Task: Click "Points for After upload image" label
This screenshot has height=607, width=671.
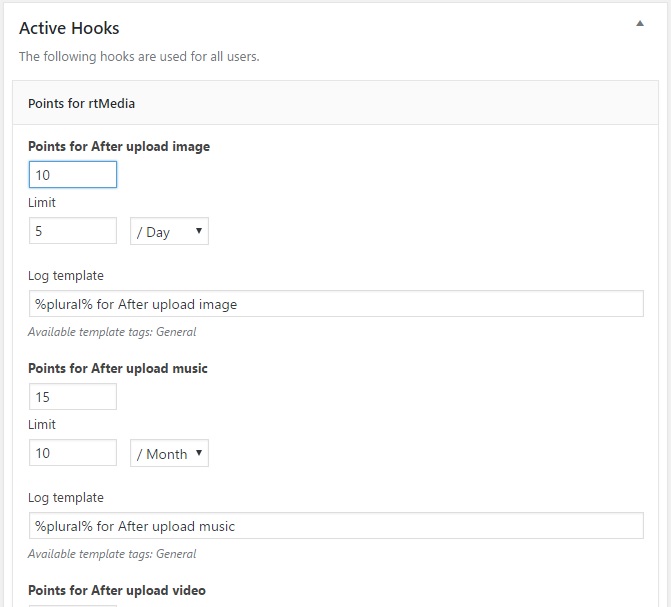Action: [x=119, y=146]
